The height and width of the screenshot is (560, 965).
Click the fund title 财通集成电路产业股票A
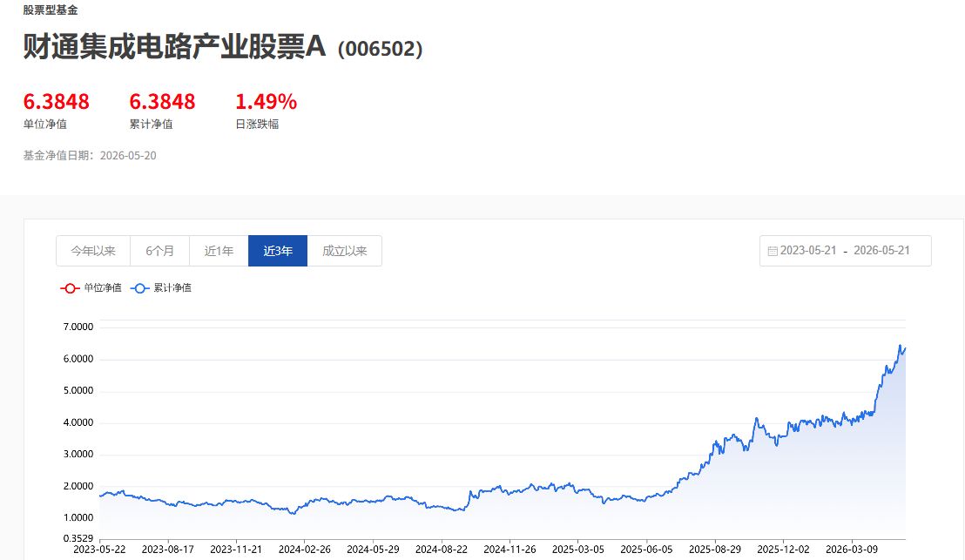click(x=174, y=47)
